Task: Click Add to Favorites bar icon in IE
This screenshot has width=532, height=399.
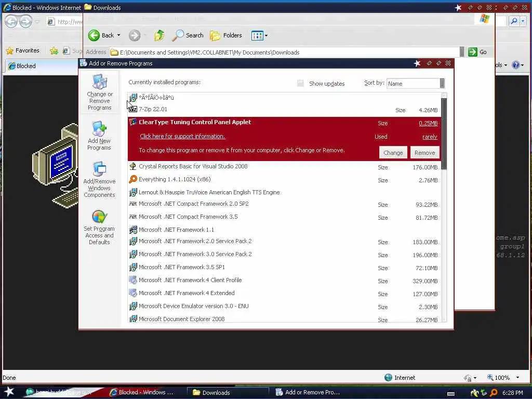Action: click(x=54, y=51)
